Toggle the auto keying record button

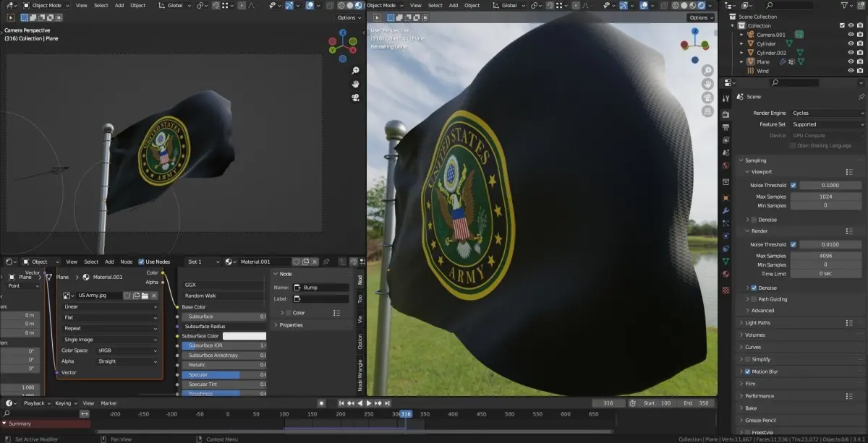(321, 403)
